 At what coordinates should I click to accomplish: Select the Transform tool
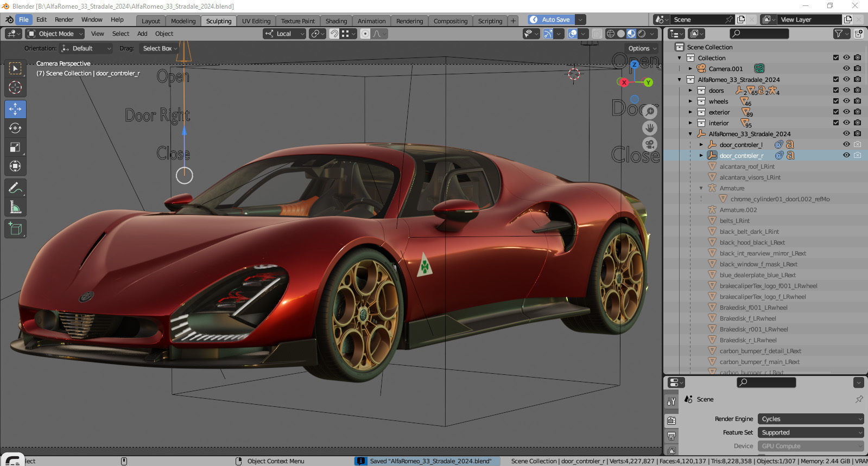click(x=15, y=166)
